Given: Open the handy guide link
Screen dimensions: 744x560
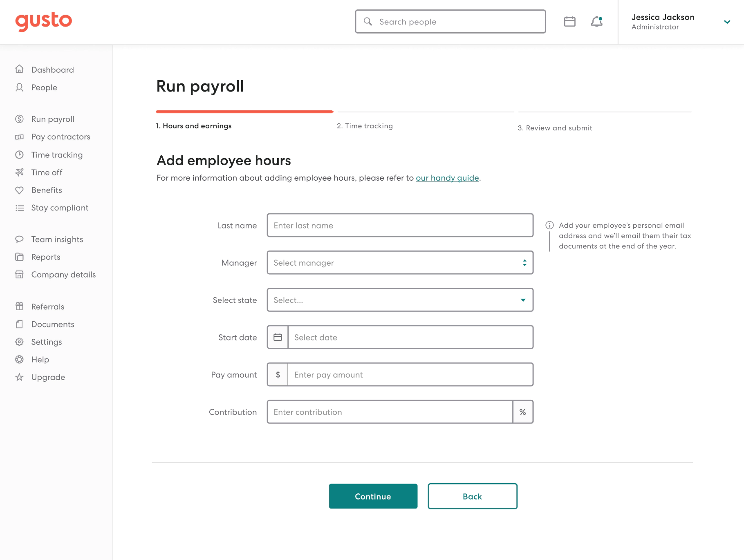Looking at the screenshot, I should pyautogui.click(x=447, y=178).
